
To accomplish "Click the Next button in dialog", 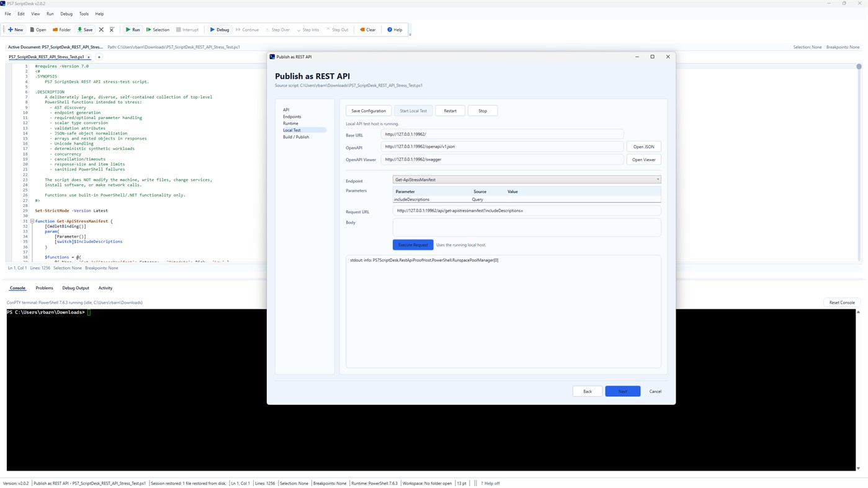I will click(623, 391).
